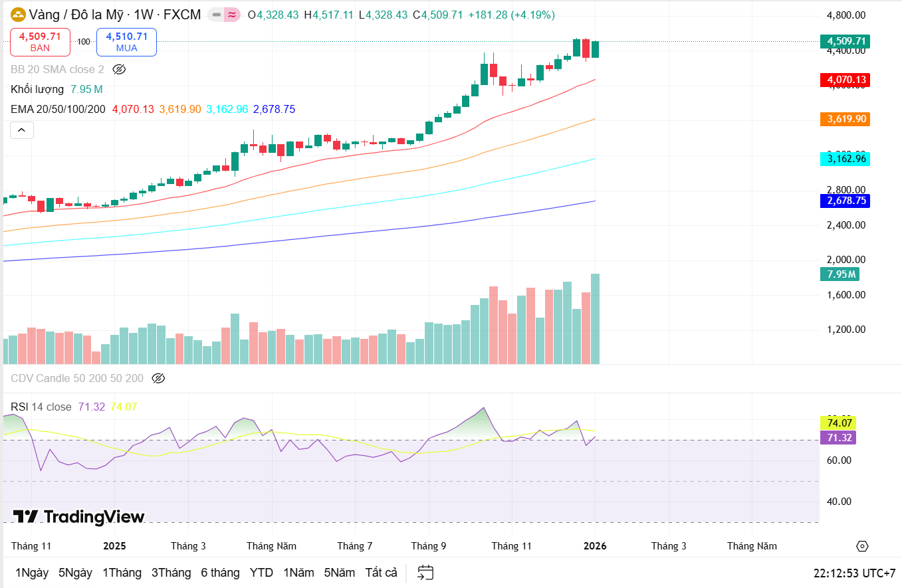902x588 pixels.
Task: Select the RSI 14 close indicator legend
Action: 41,407
